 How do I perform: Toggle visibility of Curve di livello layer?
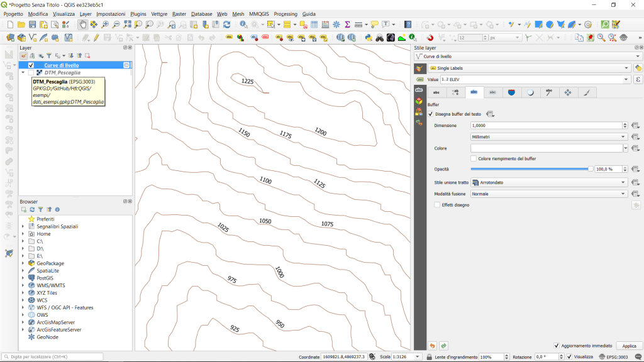click(x=31, y=65)
